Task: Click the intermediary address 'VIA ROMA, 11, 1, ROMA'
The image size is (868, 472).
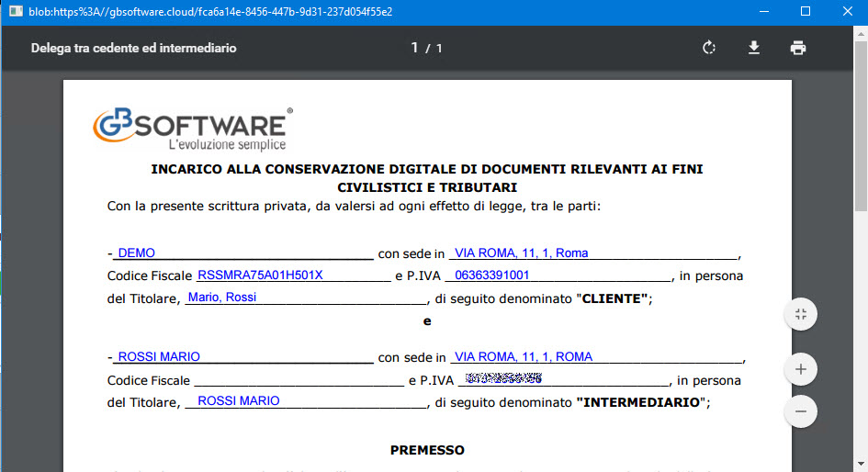Action: (x=524, y=356)
